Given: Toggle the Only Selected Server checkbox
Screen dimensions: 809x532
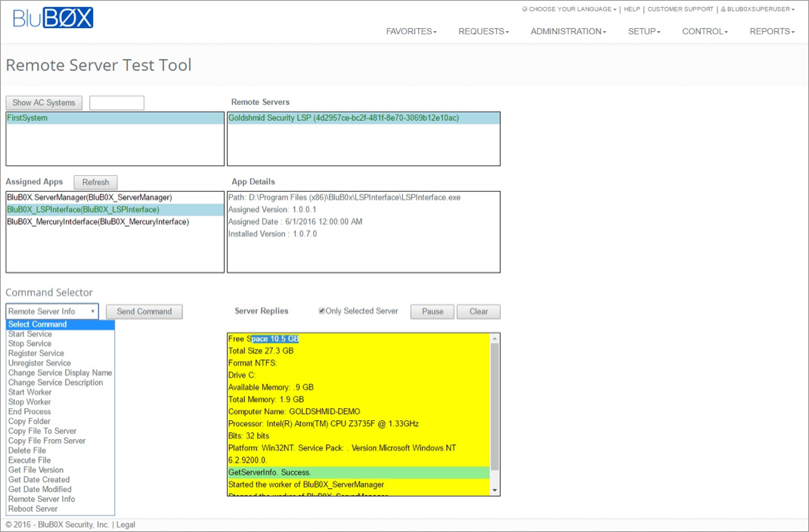Looking at the screenshot, I should pos(322,311).
